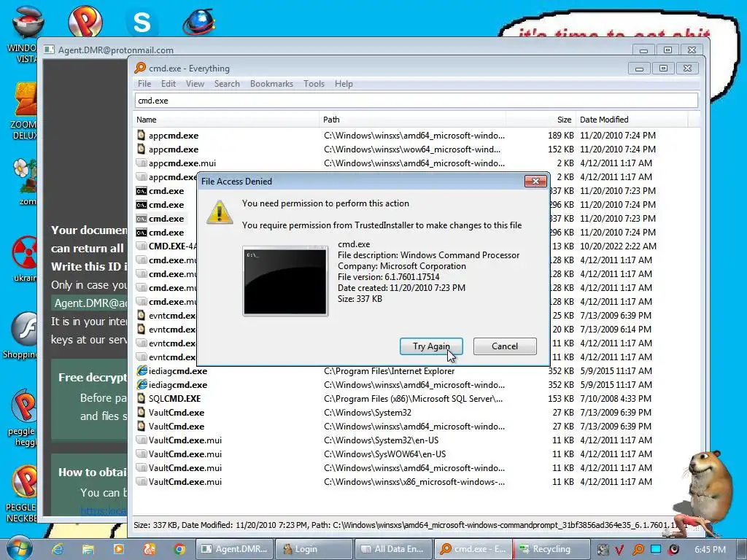The height and width of the screenshot is (560, 747).
Task: Switch to the Recycling taskbar window
Action: tap(551, 549)
